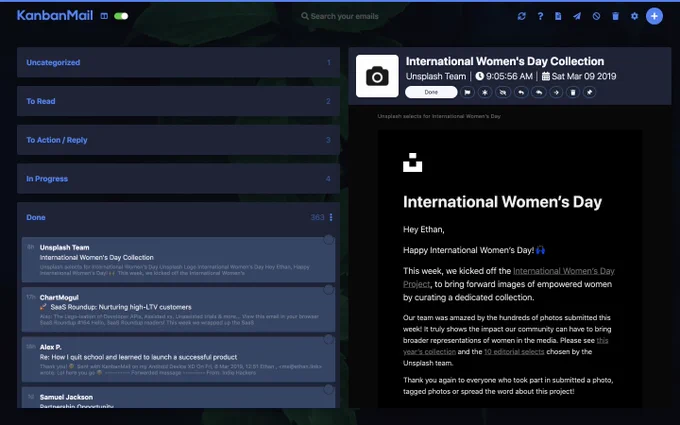Viewport: 680px width, 425px height.
Task: Pin the open email with the pushpin icon
Action: [x=589, y=92]
